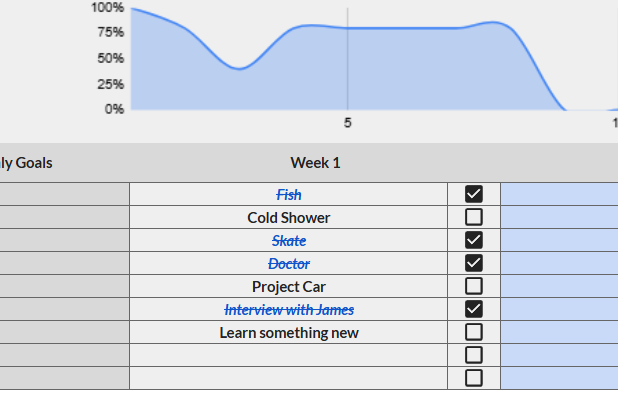Uncheck the Fish checkbox

pos(474,194)
